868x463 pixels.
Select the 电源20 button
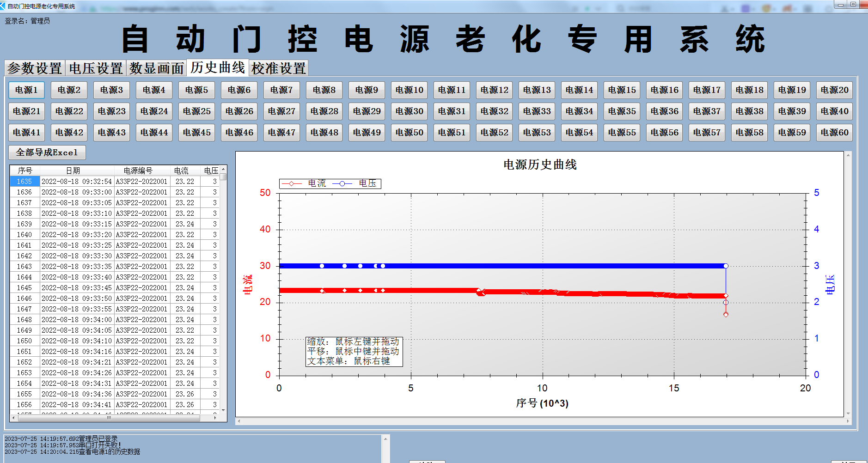click(834, 90)
